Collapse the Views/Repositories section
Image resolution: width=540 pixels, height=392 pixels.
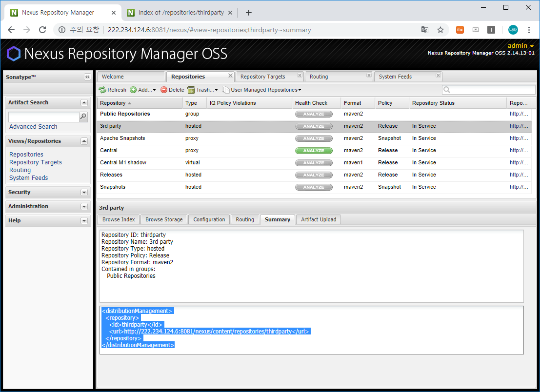(x=84, y=141)
